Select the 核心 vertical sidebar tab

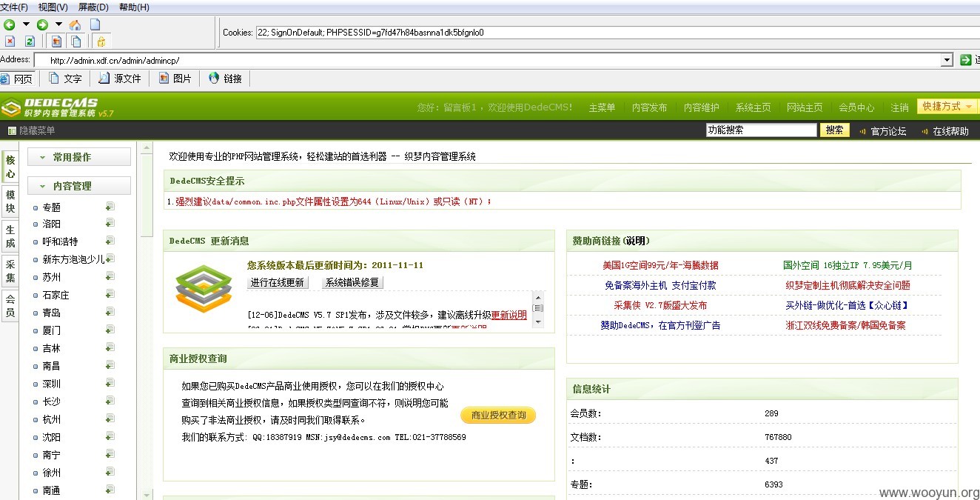(x=10, y=167)
